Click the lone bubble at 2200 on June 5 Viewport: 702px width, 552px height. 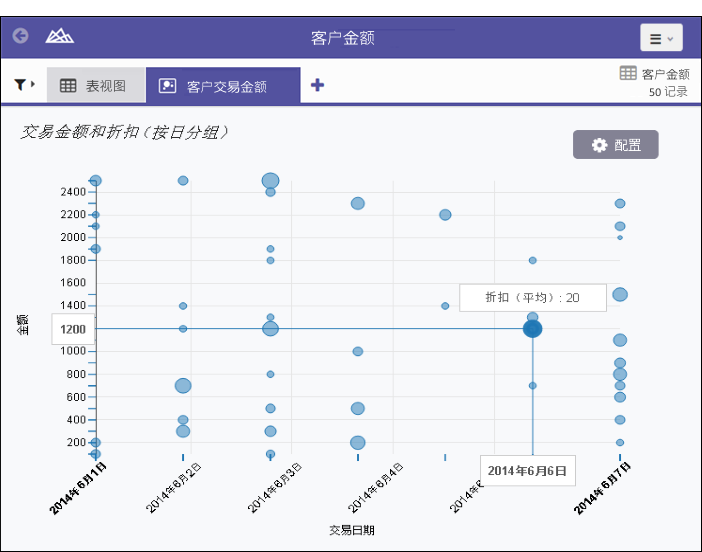click(445, 215)
